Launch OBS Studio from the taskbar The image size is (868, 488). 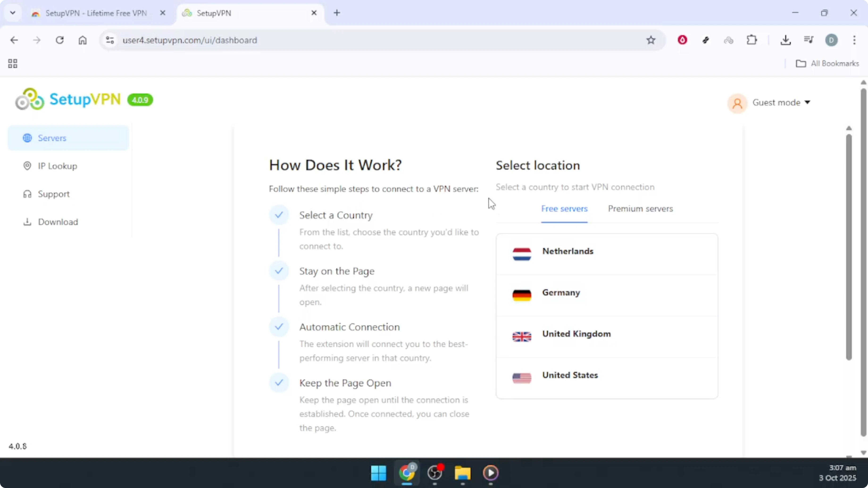435,474
